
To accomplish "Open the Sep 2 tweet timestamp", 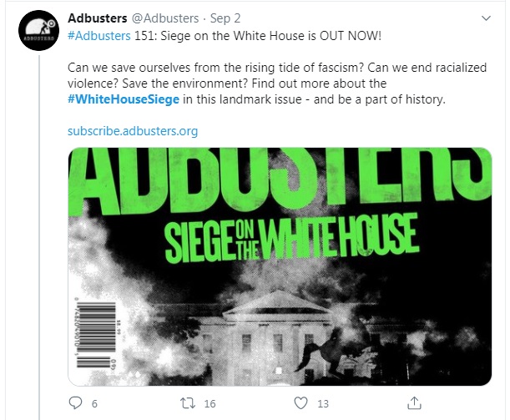I will coord(225,18).
